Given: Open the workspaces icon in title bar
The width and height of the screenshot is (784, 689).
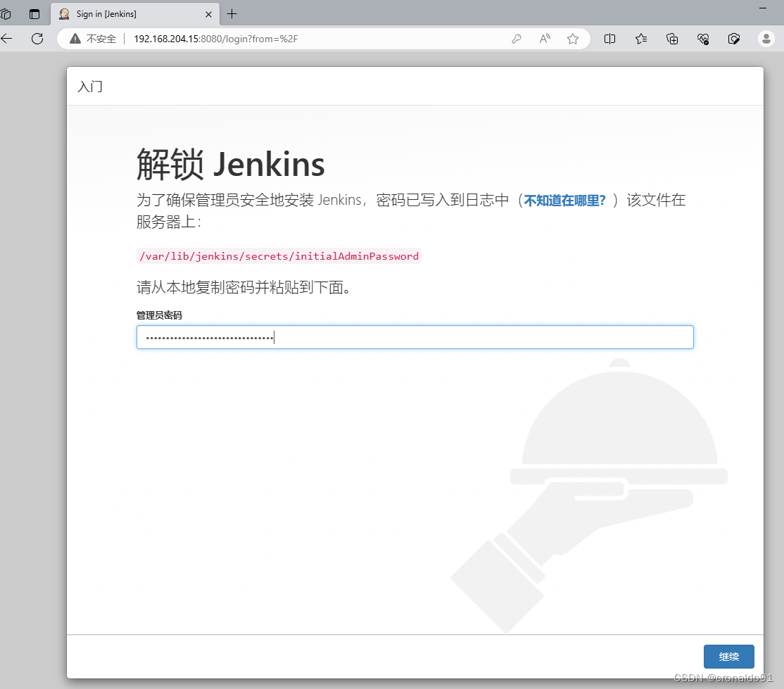Looking at the screenshot, I should point(6,14).
